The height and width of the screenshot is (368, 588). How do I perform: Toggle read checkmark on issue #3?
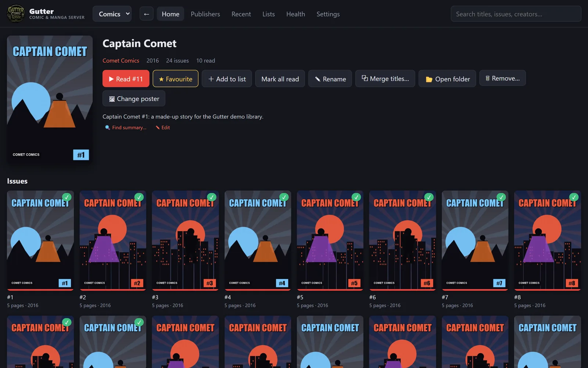(212, 197)
